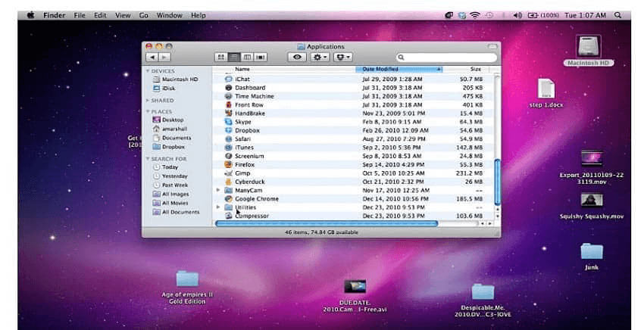Select the Screenium app icon

pos(229,156)
